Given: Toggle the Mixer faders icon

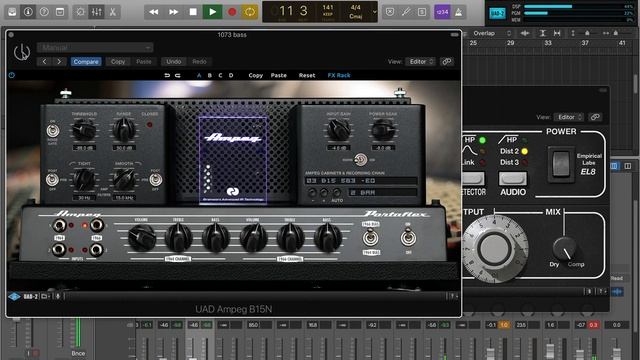Looking at the screenshot, I should [x=97, y=12].
